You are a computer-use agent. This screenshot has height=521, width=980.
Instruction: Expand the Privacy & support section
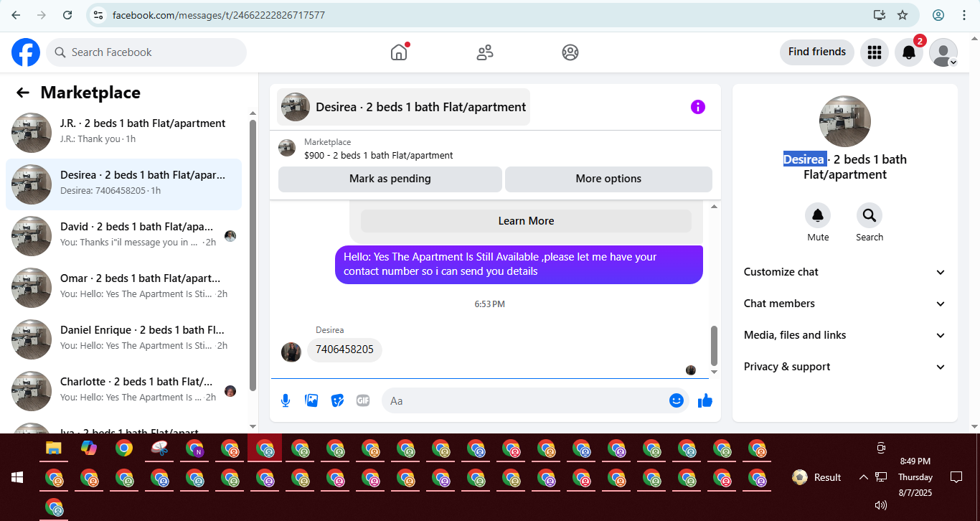[845, 367]
